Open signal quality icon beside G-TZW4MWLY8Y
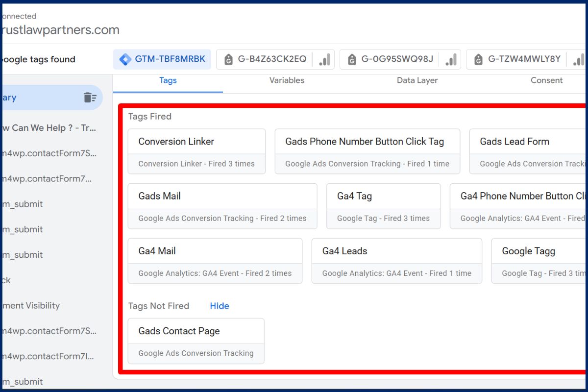This screenshot has height=392, width=588. 579,59
